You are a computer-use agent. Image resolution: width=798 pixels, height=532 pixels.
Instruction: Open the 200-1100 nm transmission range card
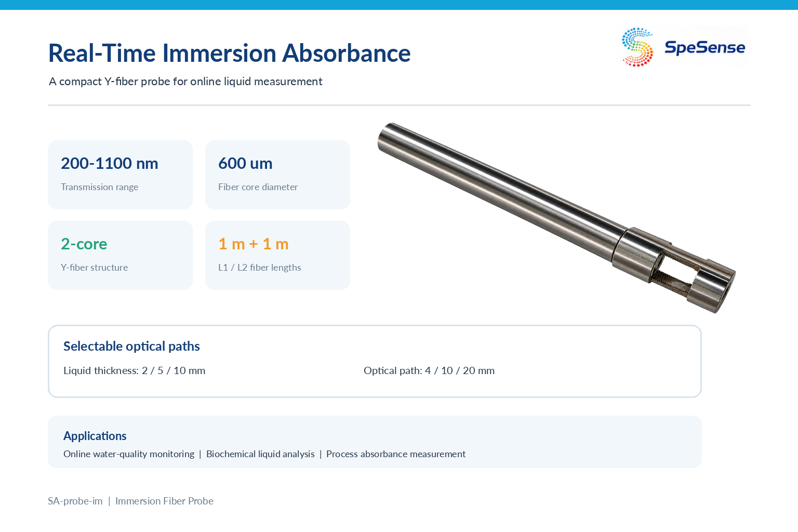coord(120,175)
